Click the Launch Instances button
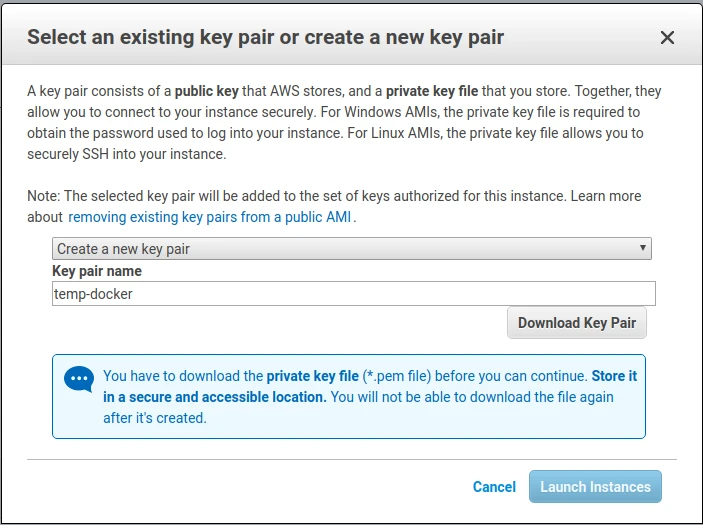Screen dimensions: 703x525 (595, 487)
